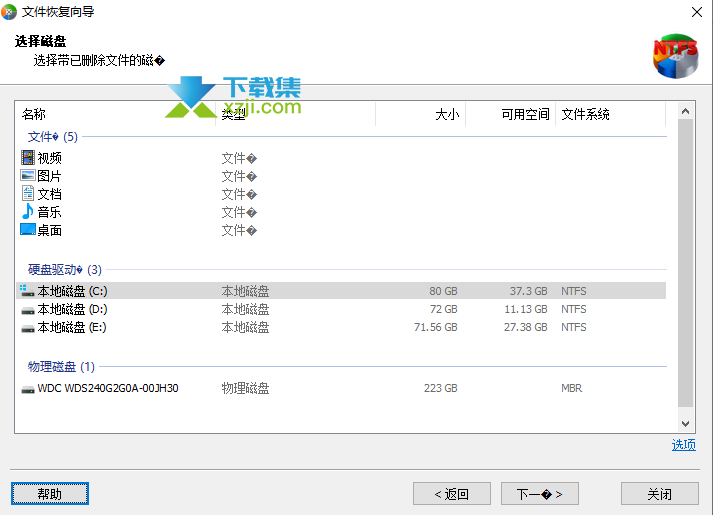The height and width of the screenshot is (515, 713).
Task: Select the 文档 folder document icon
Action: 28,193
